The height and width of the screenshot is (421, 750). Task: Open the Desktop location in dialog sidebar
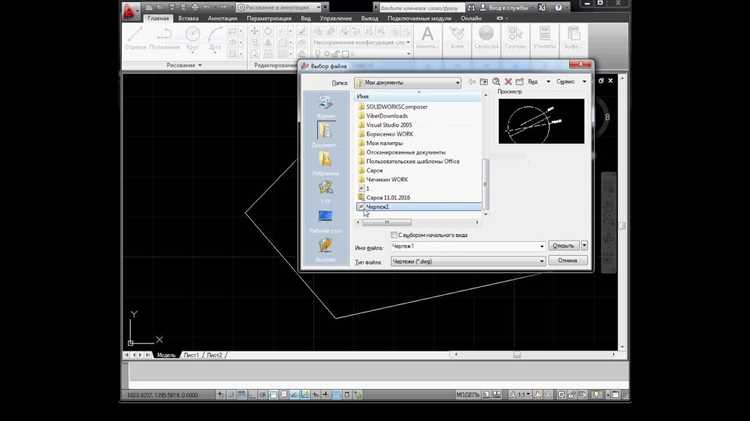point(326,217)
